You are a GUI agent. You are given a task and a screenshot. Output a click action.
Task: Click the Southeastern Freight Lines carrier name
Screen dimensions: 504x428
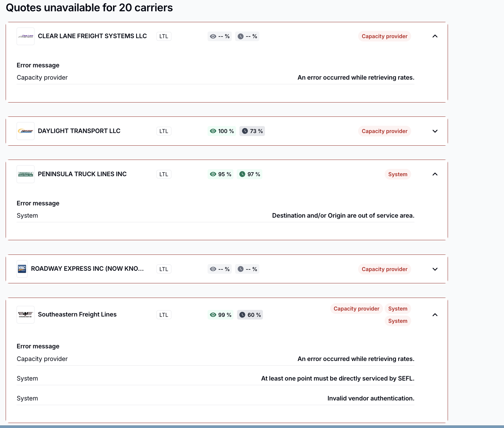pos(77,314)
